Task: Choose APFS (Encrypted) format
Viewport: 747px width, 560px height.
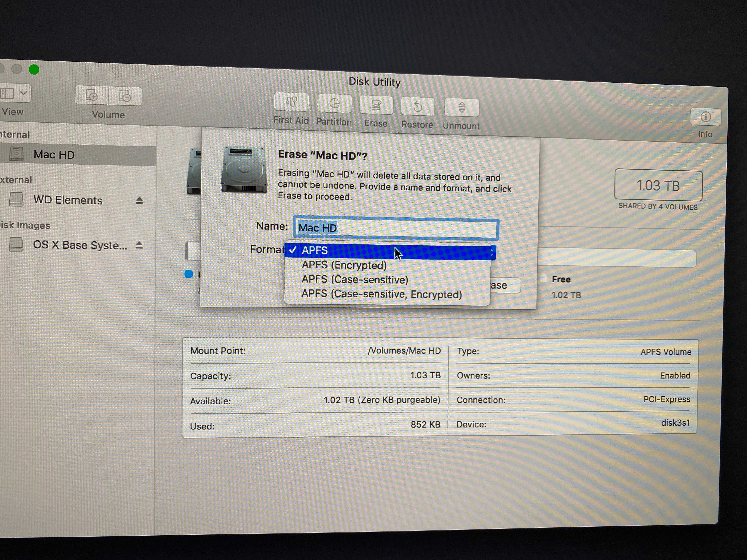Action: [344, 265]
